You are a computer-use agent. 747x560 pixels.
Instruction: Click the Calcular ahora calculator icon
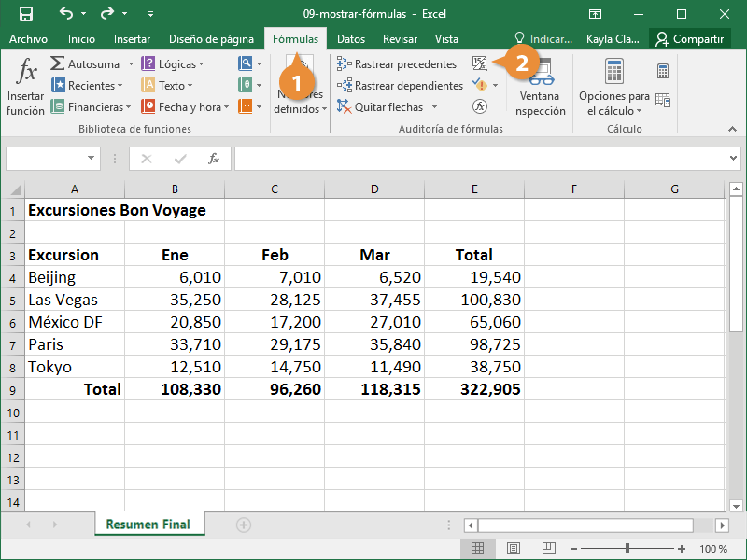tap(663, 71)
